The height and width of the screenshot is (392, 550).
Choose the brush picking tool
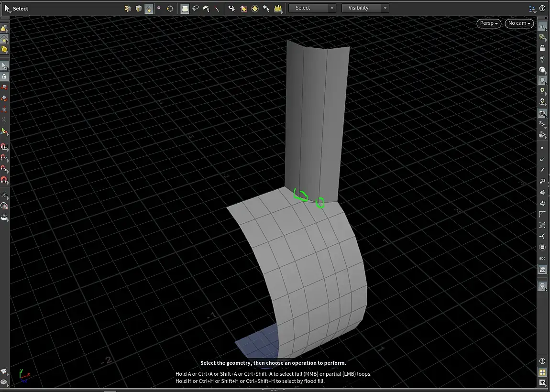(206, 9)
